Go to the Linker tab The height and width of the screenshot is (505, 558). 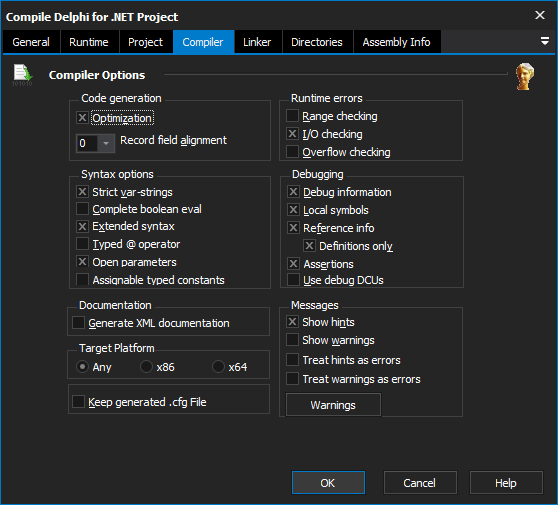click(x=257, y=42)
